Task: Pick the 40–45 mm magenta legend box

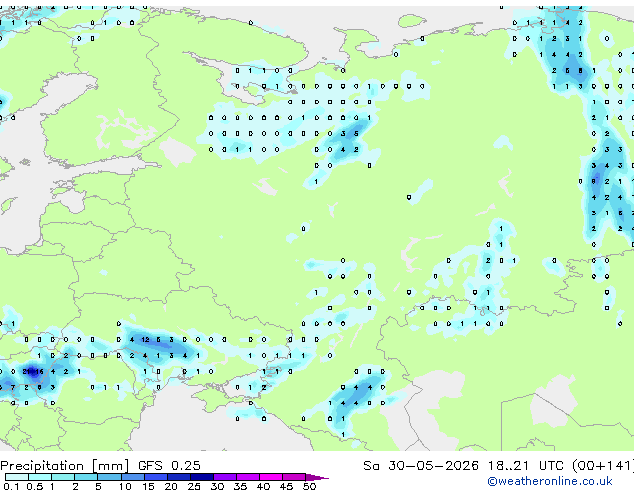Action: click(x=271, y=477)
